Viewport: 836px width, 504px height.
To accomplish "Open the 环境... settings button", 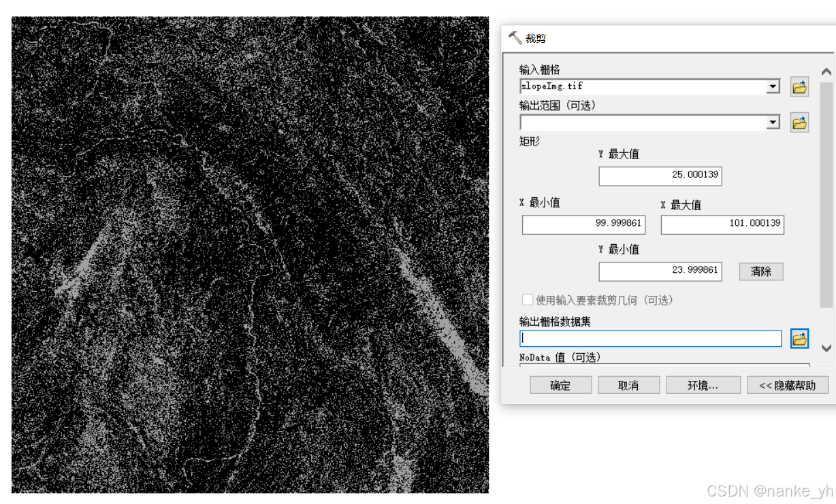I will [703, 385].
